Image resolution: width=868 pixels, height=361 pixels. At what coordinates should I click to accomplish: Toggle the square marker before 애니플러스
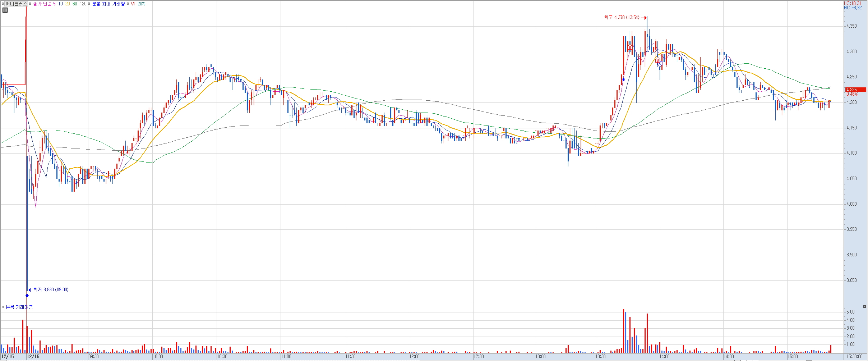click(3, 4)
